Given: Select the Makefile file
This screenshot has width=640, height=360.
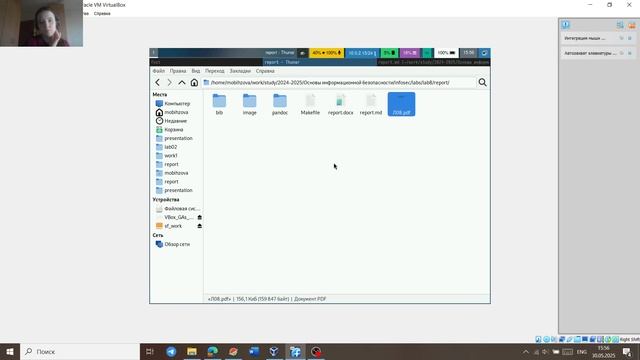Looking at the screenshot, I should (310, 104).
